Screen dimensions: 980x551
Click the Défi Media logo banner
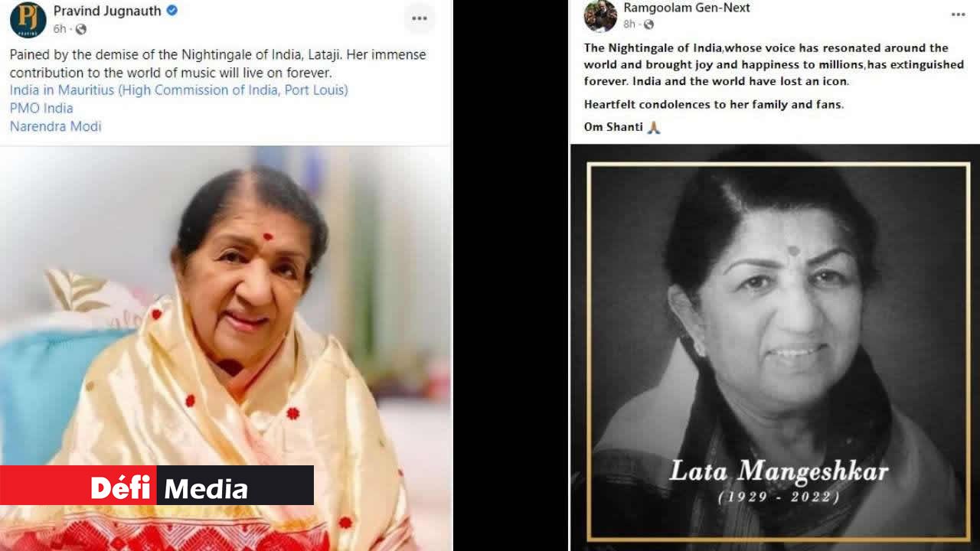(x=157, y=485)
